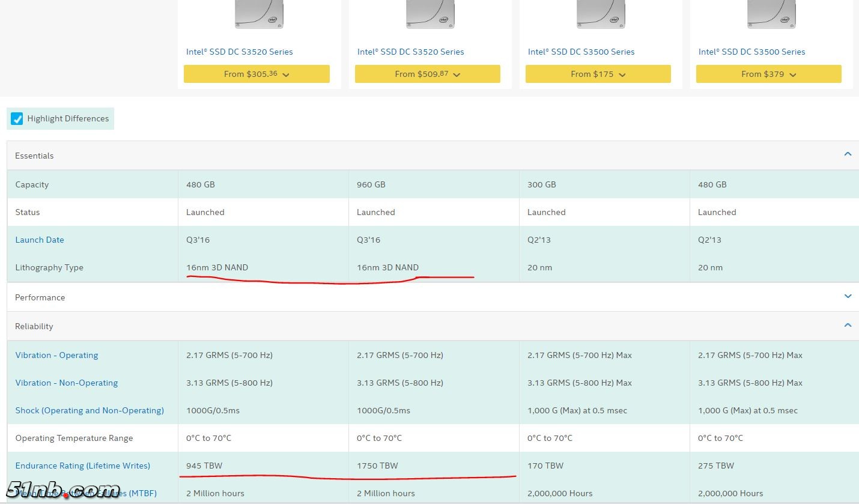Screen dimensions: 859x504
Task: Click the Lithography Type row label
Action: 49,267
